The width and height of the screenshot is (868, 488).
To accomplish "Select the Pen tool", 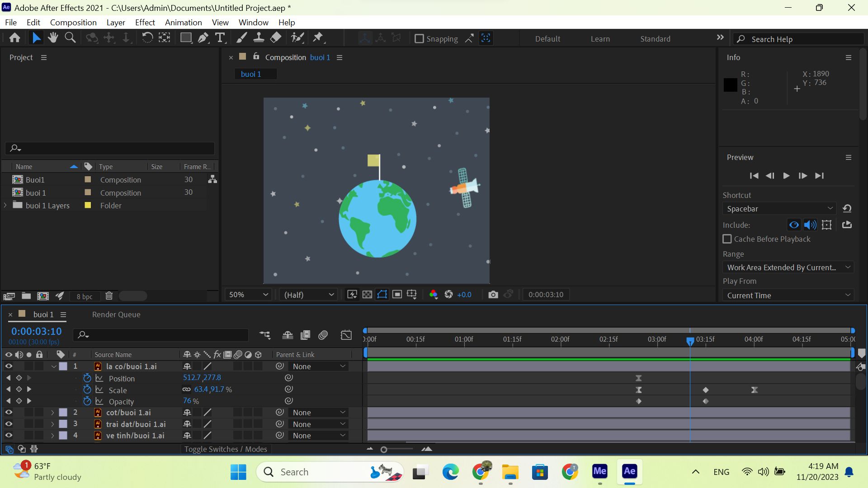I will [203, 38].
